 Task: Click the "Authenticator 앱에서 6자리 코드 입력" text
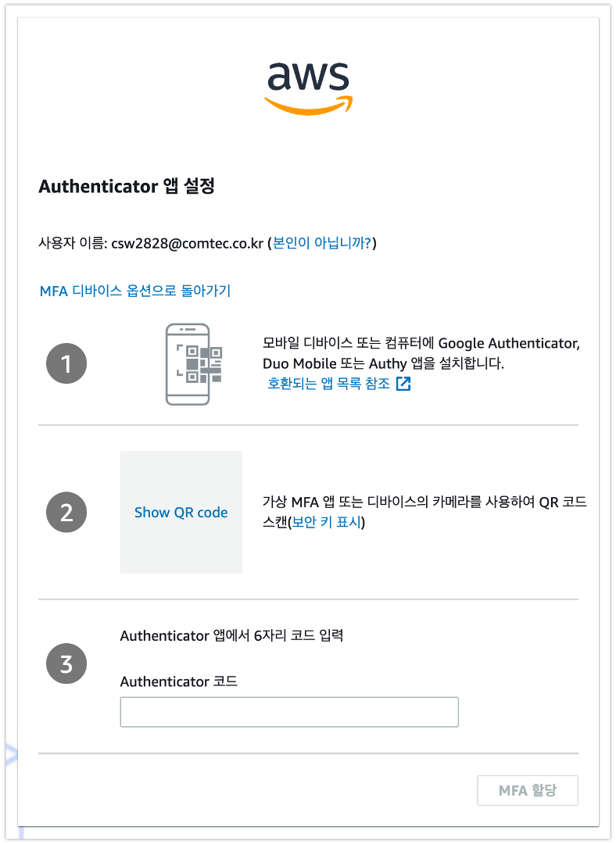point(231,635)
